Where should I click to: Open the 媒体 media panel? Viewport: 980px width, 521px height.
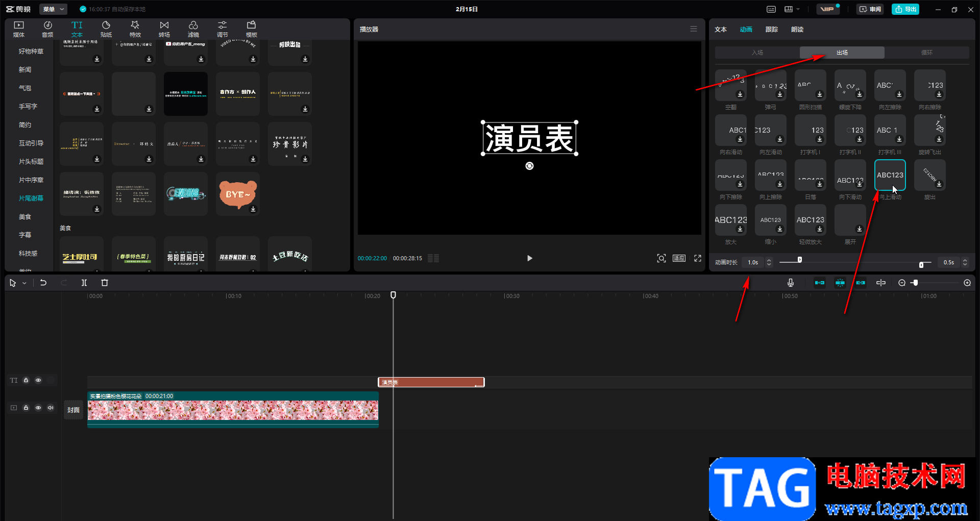click(x=19, y=29)
